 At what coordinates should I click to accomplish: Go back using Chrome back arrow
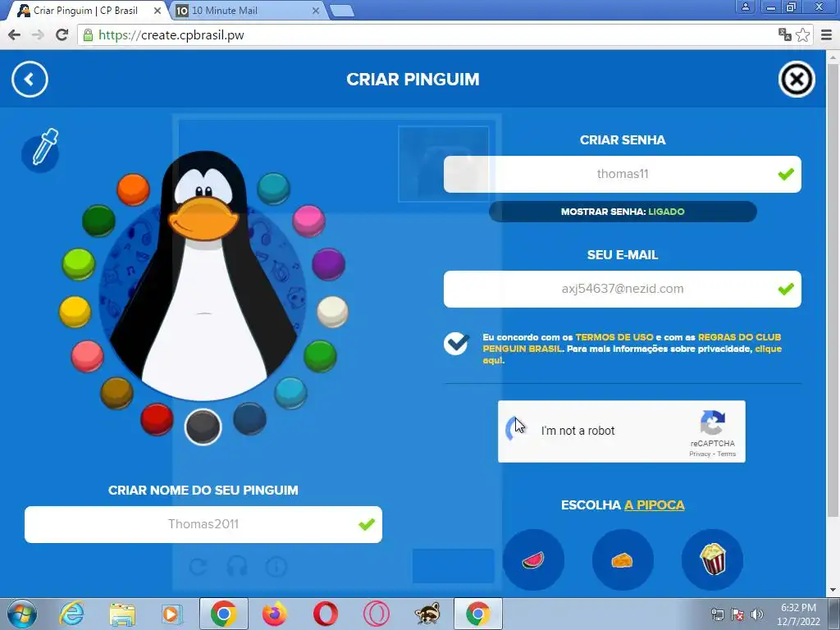[15, 34]
